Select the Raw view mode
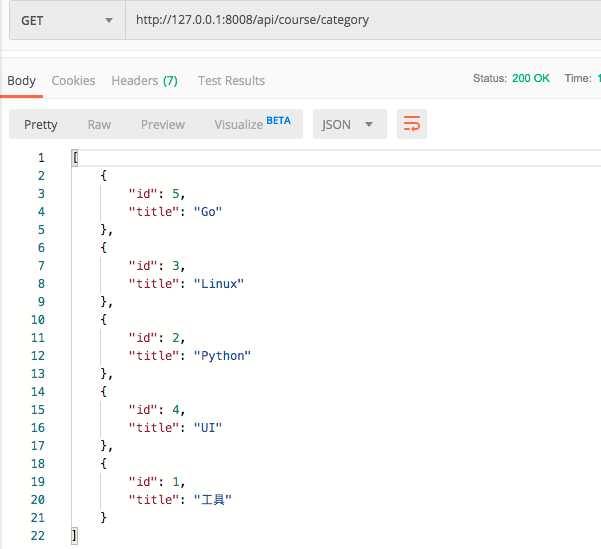Viewport: 601px width, 549px height. 99,124
